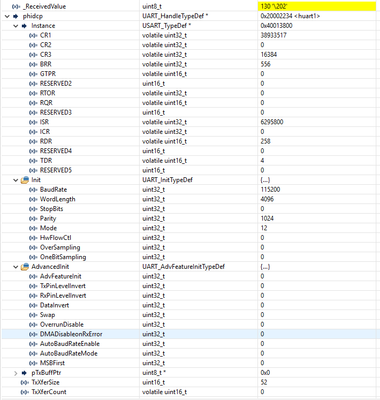Select the StopBits field name
Screen dimensions: 380x400
tap(52, 209)
